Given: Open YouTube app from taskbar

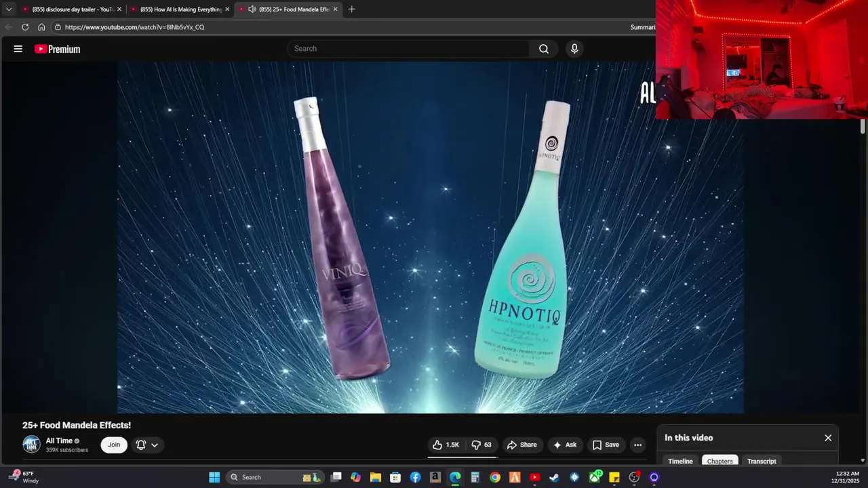Looking at the screenshot, I should [x=535, y=477].
